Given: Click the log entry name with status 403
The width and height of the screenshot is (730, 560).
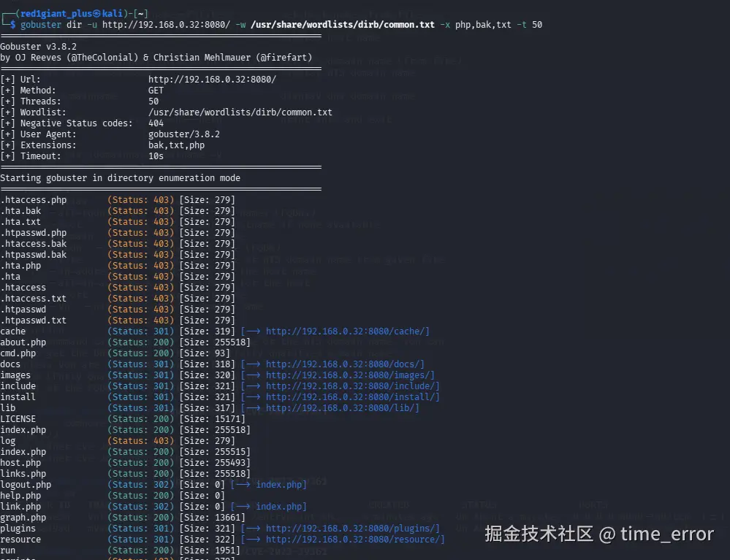Looking at the screenshot, I should [x=7, y=441].
